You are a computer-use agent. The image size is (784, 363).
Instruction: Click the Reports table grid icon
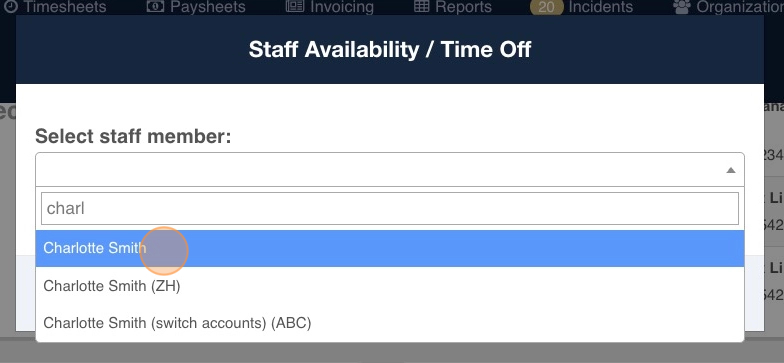coord(422,6)
